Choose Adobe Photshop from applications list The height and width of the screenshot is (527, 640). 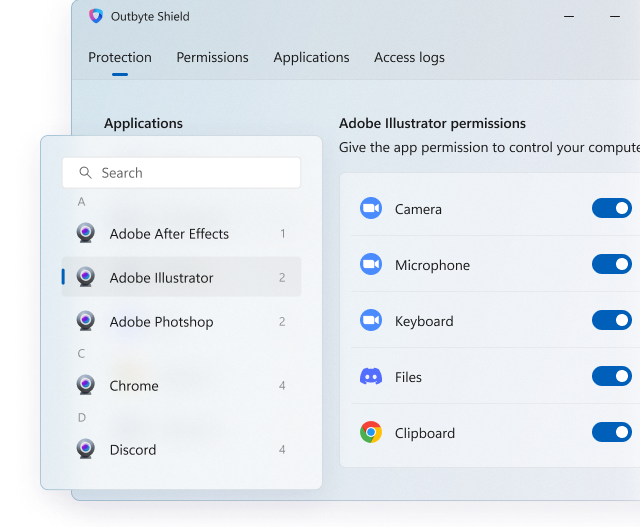(x=182, y=322)
